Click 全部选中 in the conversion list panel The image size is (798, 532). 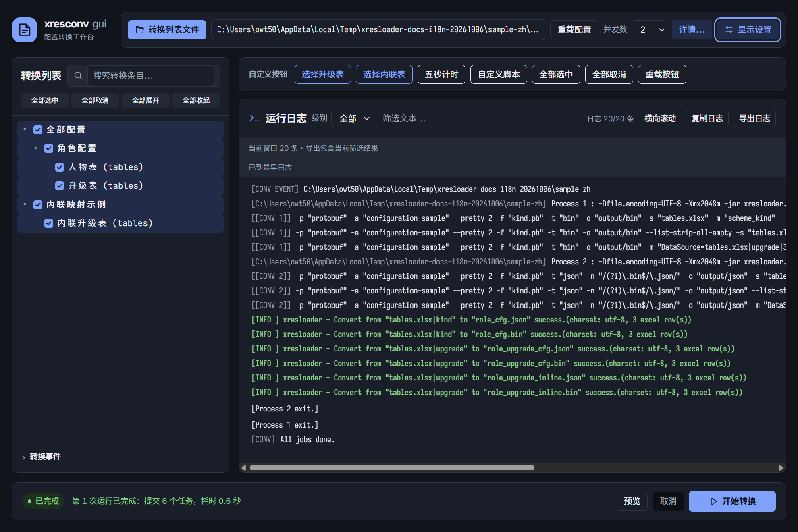click(x=45, y=100)
